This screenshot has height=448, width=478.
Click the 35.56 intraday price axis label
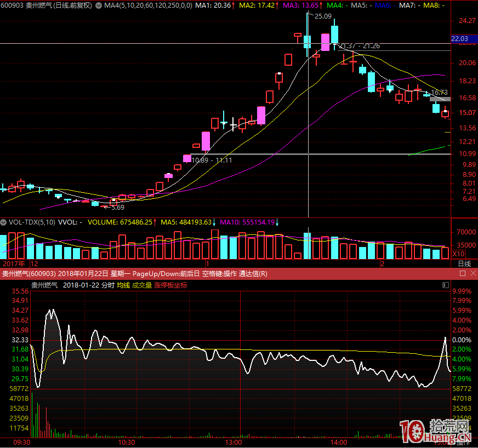(x=20, y=291)
